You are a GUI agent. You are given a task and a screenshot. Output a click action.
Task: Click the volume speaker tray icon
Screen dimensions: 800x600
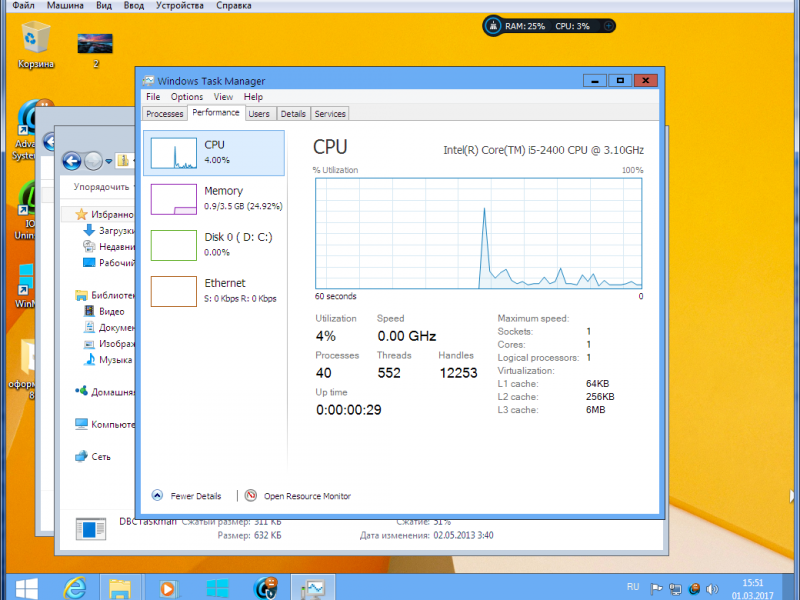[x=712, y=589]
